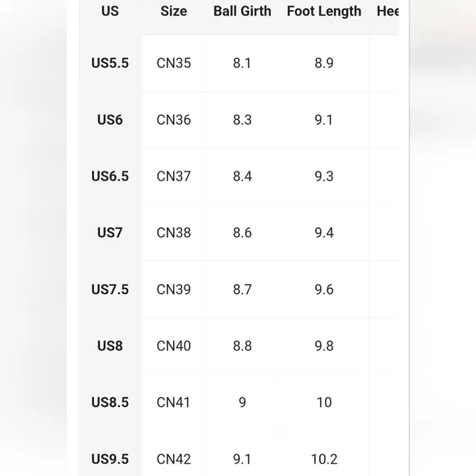Click the CN40 size cell
476x476 pixels.
(174, 346)
